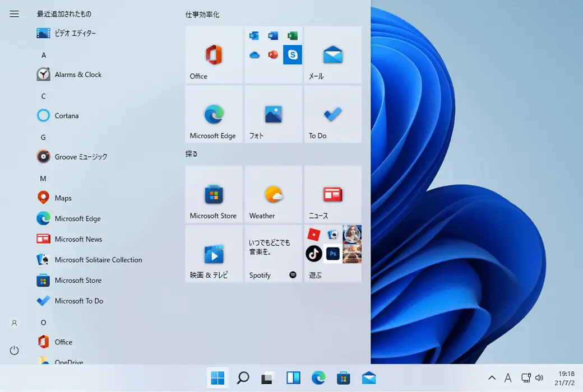Jump to letter M section header

click(43, 178)
